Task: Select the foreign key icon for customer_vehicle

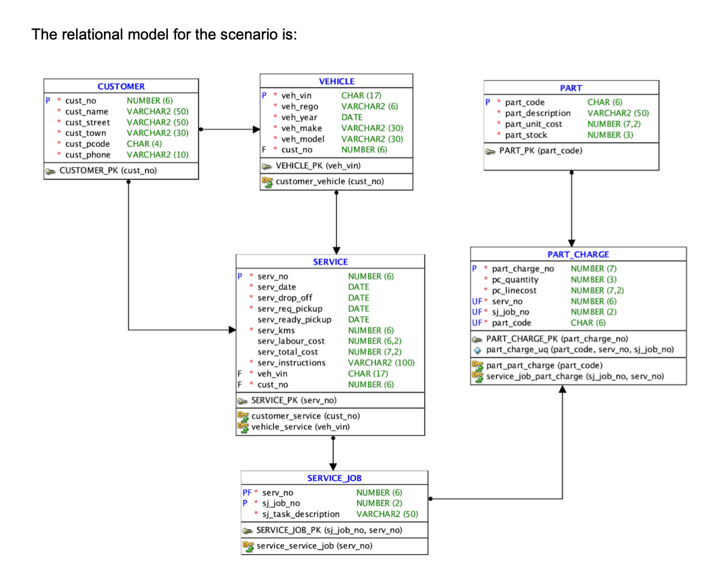Action: point(267,182)
